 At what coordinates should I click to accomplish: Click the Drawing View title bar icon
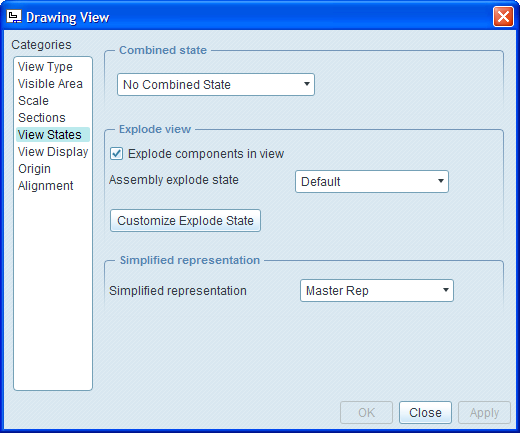14,17
